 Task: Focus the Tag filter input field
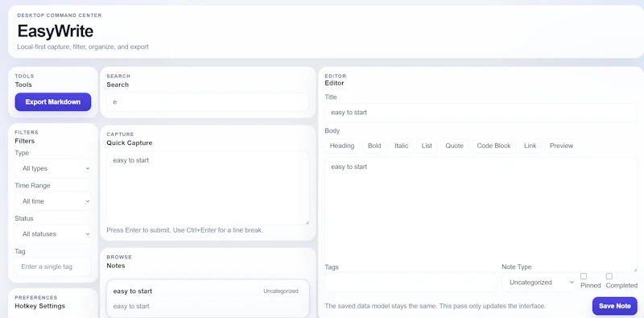pos(53,266)
